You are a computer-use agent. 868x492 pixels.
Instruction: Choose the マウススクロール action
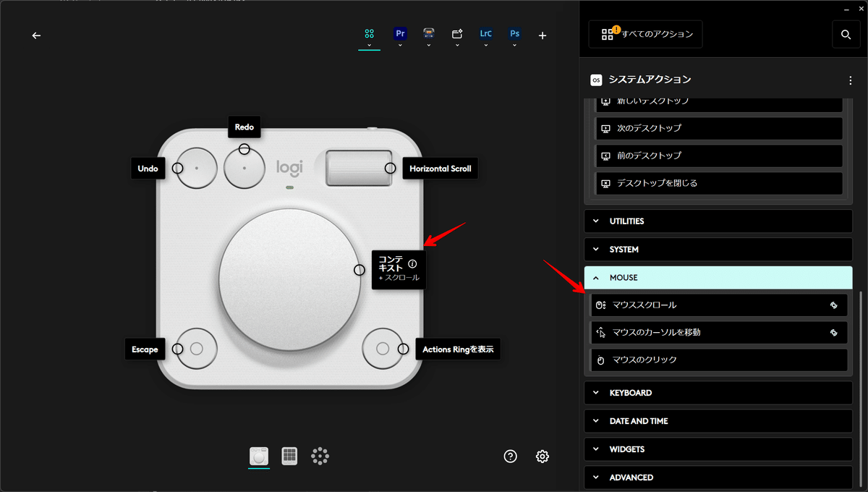(x=719, y=305)
